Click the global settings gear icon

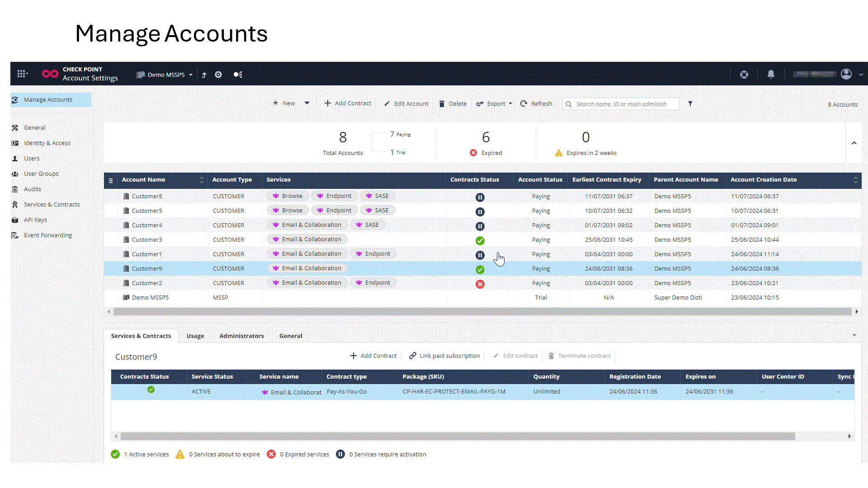coord(218,75)
